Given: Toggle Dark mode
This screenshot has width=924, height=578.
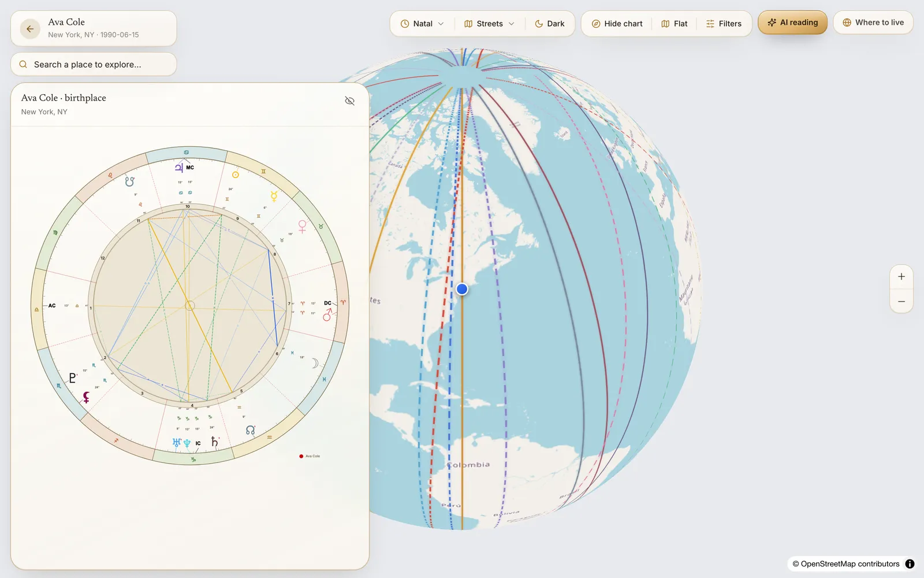Looking at the screenshot, I should tap(549, 24).
